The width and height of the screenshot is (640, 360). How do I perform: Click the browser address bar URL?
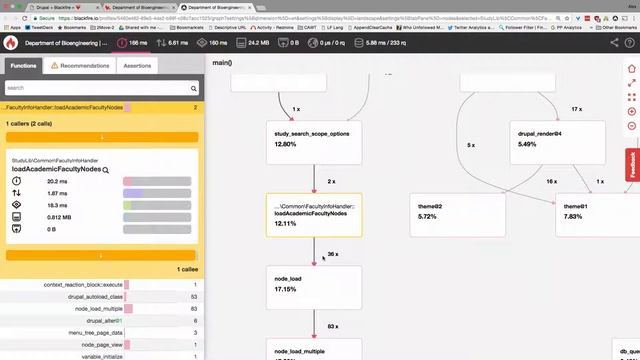(304, 18)
